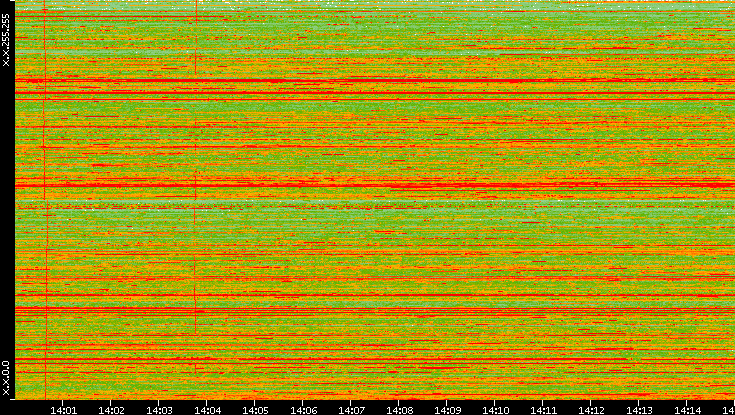
Task: Click the x.x.0.0 address axis label
Action: pos(6,378)
